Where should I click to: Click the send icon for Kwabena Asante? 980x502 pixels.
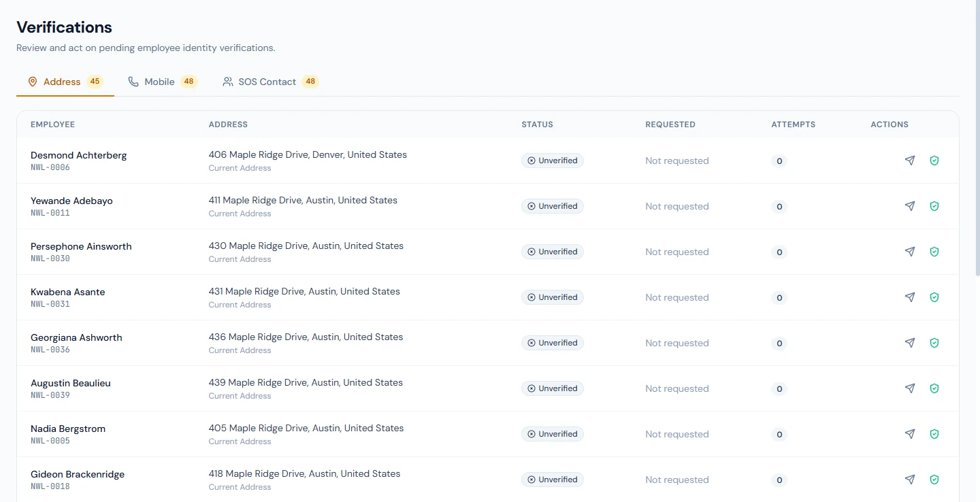coord(910,297)
